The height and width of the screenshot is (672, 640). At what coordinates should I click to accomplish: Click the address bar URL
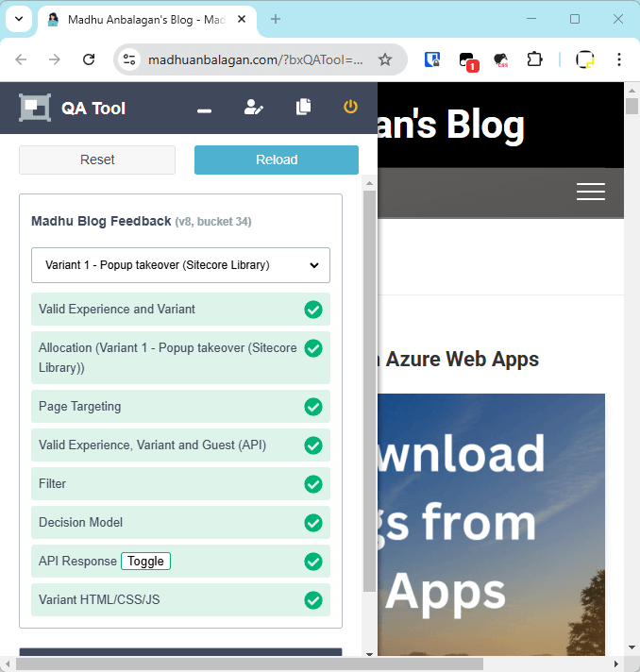256,59
